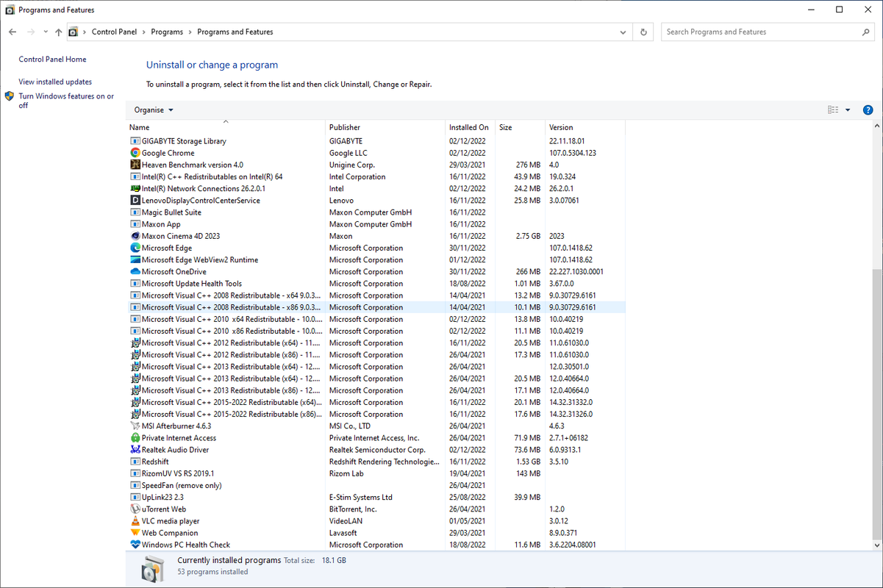Click the shield icon beside Windows features

pyautogui.click(x=10, y=96)
